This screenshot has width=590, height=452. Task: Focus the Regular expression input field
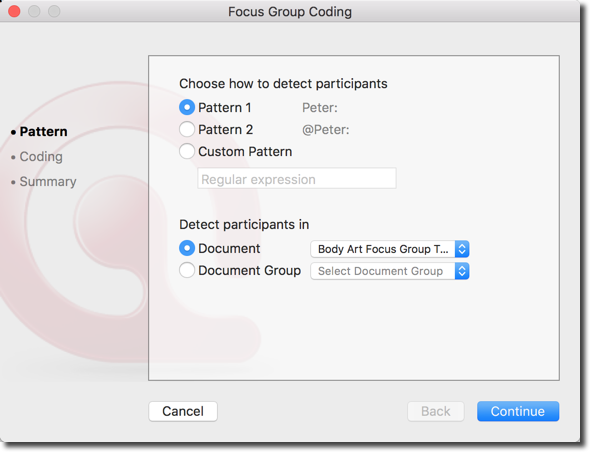coord(297,178)
